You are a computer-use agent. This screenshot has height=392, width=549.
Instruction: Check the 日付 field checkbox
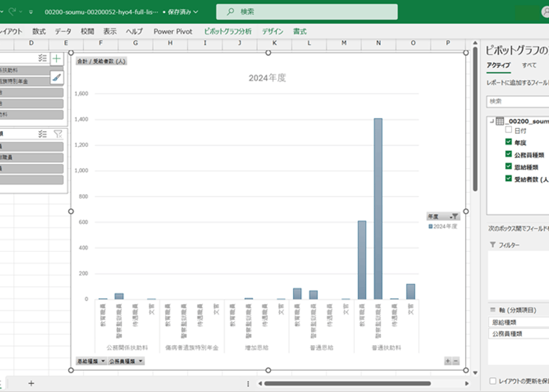[x=509, y=130]
